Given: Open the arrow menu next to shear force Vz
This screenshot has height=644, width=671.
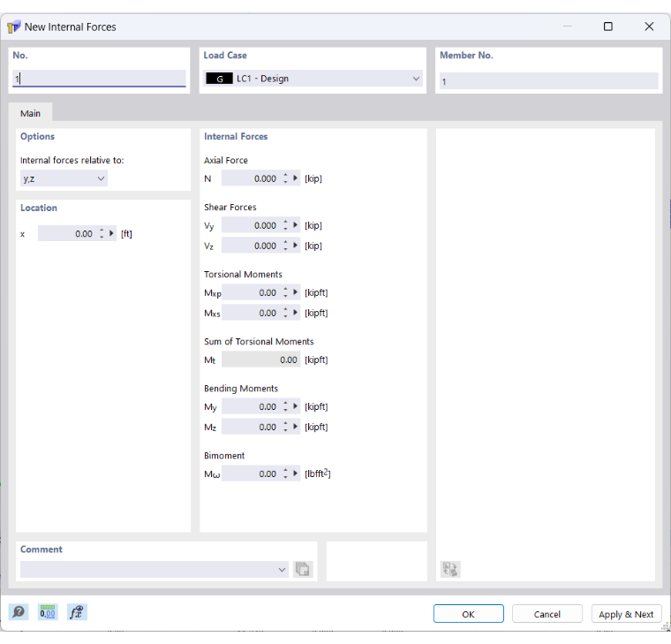Looking at the screenshot, I should point(295,246).
